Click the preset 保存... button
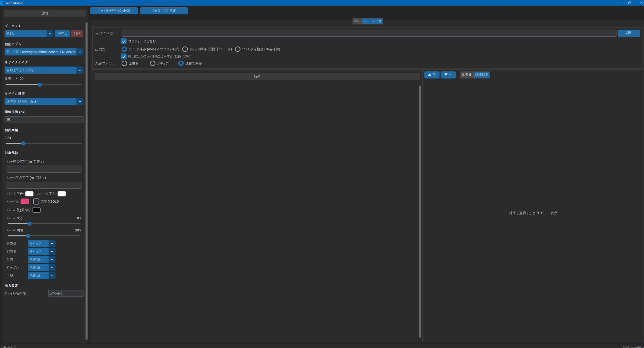The height and width of the screenshot is (348, 644). coord(62,34)
